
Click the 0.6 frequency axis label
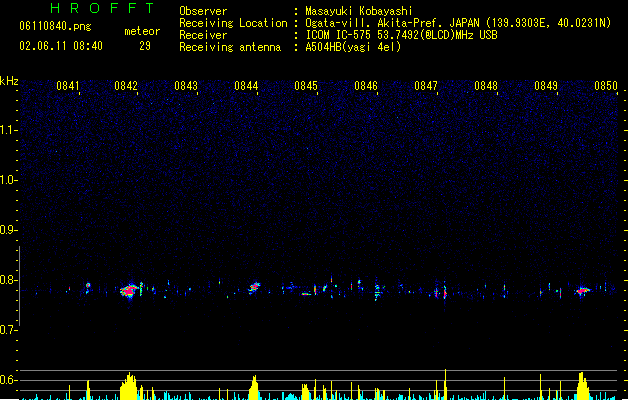[x=8, y=380]
